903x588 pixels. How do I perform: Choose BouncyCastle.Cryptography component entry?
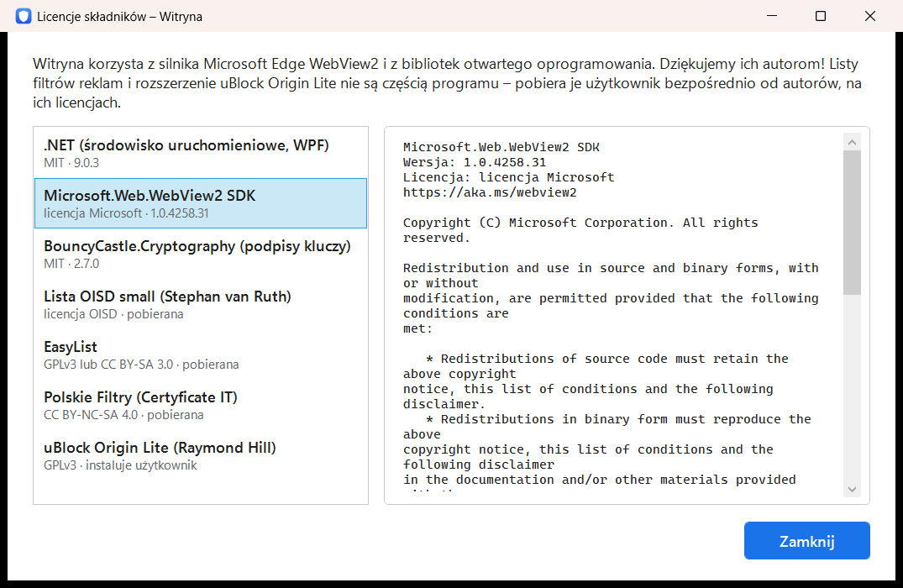point(201,254)
